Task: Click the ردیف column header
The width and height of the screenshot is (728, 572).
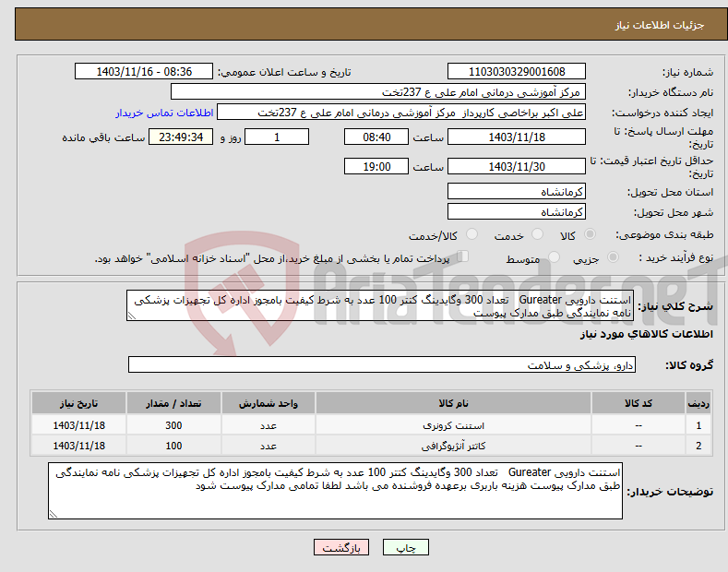Action: 698,403
